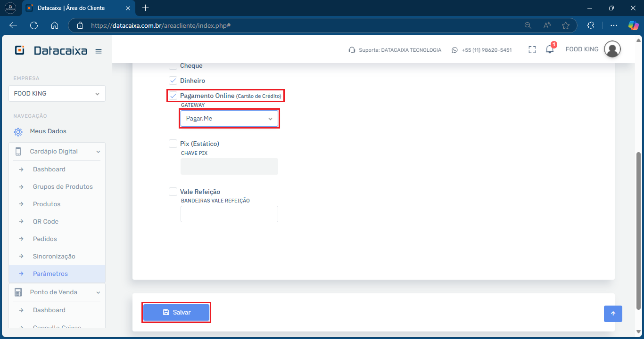The image size is (644, 339).
Task: Collapse sidebar with the hamburger menu icon
Action: (99, 51)
